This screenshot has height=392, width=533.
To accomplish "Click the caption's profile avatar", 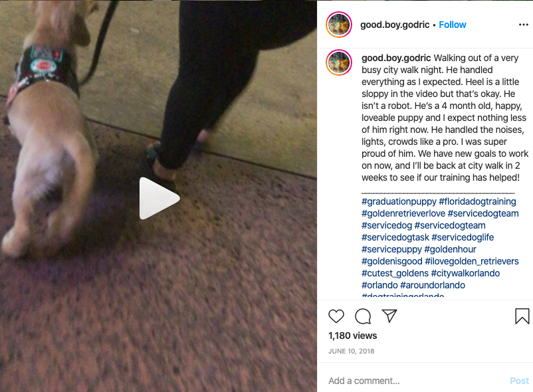I will [x=338, y=62].
